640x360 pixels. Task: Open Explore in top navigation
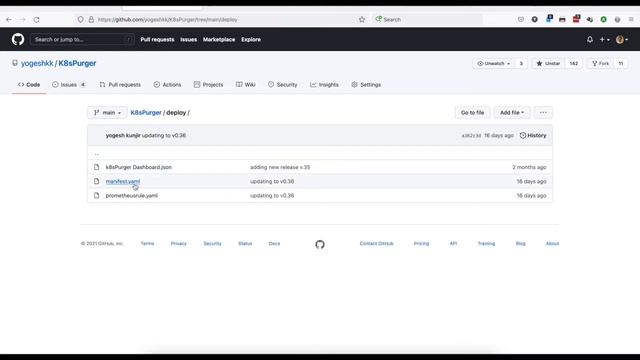251,40
